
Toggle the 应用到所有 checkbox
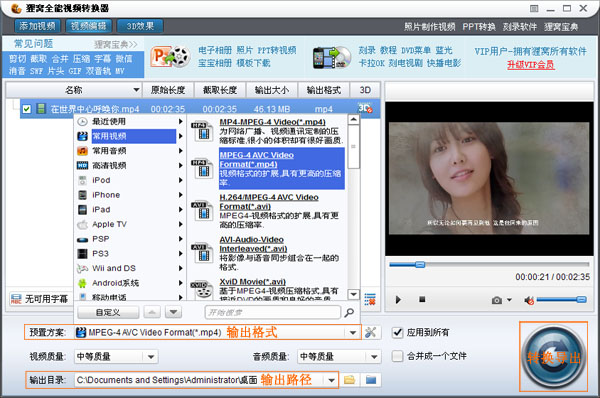click(398, 333)
